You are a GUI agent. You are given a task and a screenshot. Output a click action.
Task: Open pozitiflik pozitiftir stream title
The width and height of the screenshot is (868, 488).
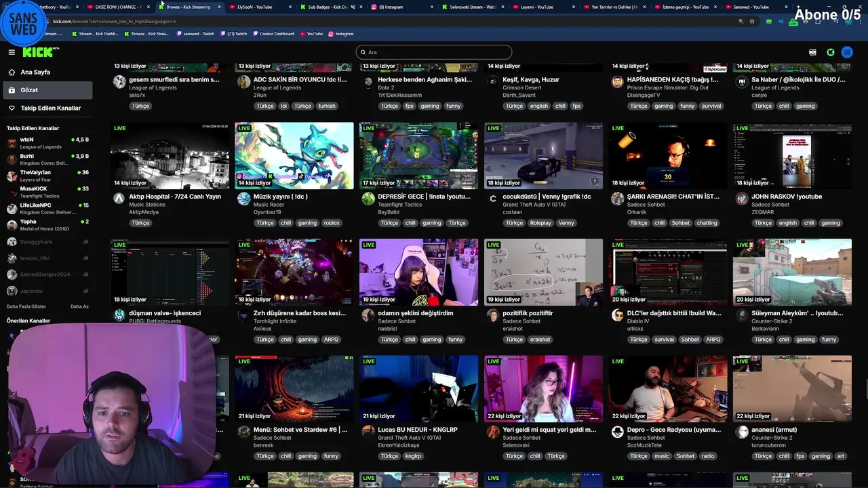pyautogui.click(x=528, y=313)
